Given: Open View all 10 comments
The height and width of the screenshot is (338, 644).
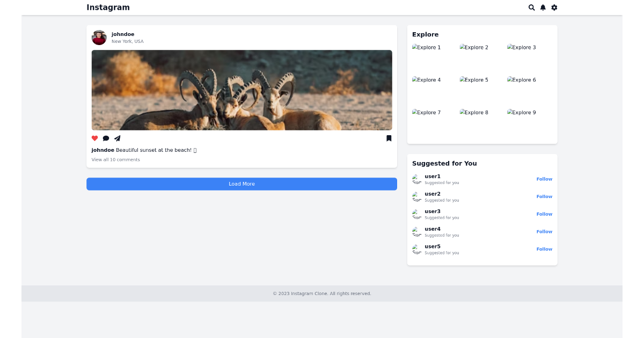Looking at the screenshot, I should (115, 159).
